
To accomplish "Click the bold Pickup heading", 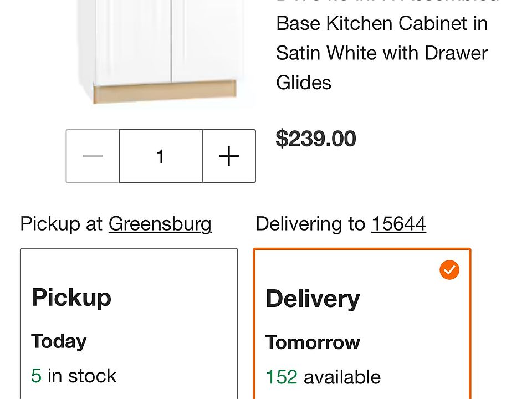I will 71,298.
